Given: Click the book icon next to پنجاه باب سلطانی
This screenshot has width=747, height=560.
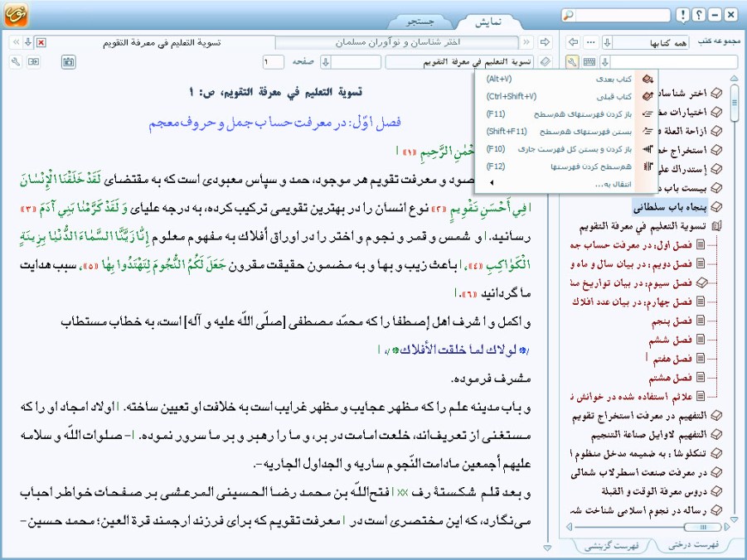Looking at the screenshot, I should pos(716,207).
